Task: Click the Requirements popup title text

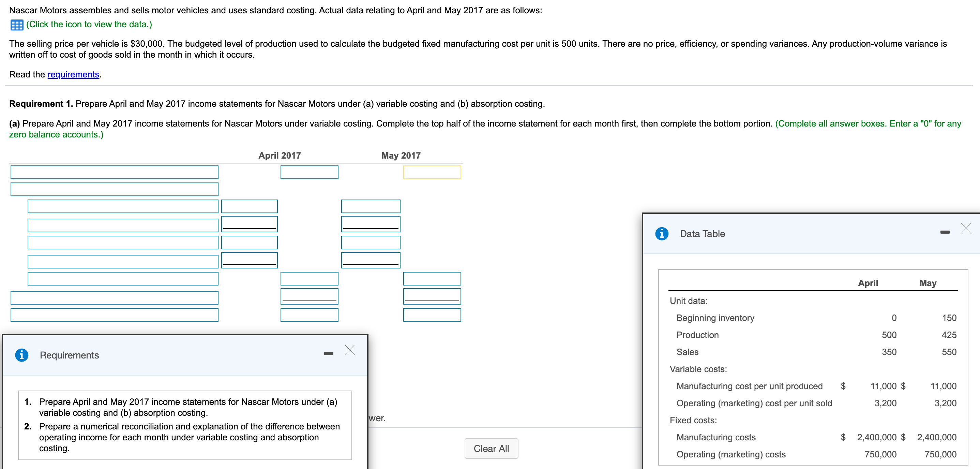Action: click(69, 355)
